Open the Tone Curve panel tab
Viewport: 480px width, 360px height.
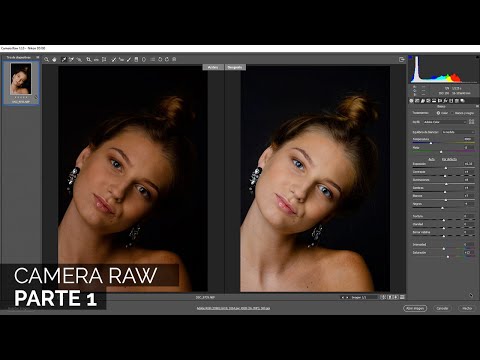417,101
